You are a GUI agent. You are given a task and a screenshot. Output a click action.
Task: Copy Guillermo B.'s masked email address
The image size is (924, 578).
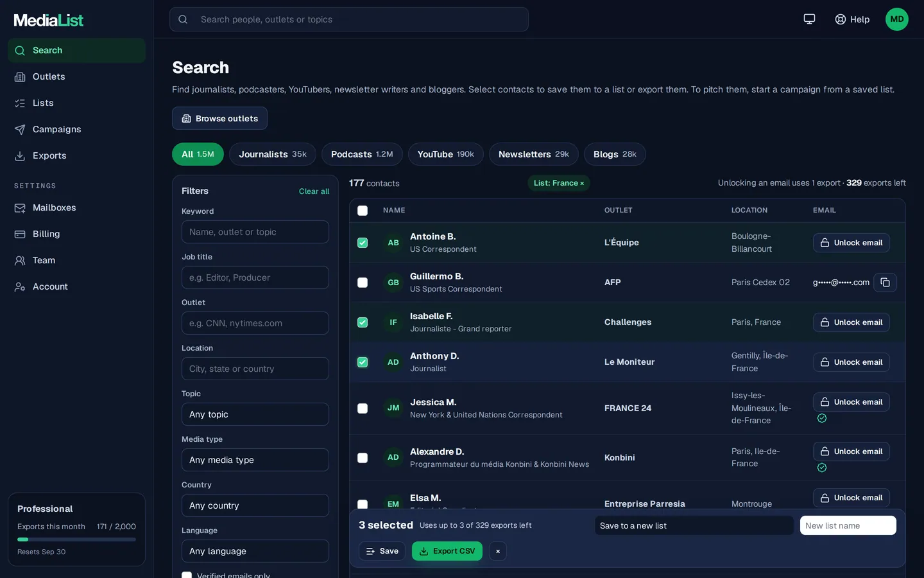point(885,283)
